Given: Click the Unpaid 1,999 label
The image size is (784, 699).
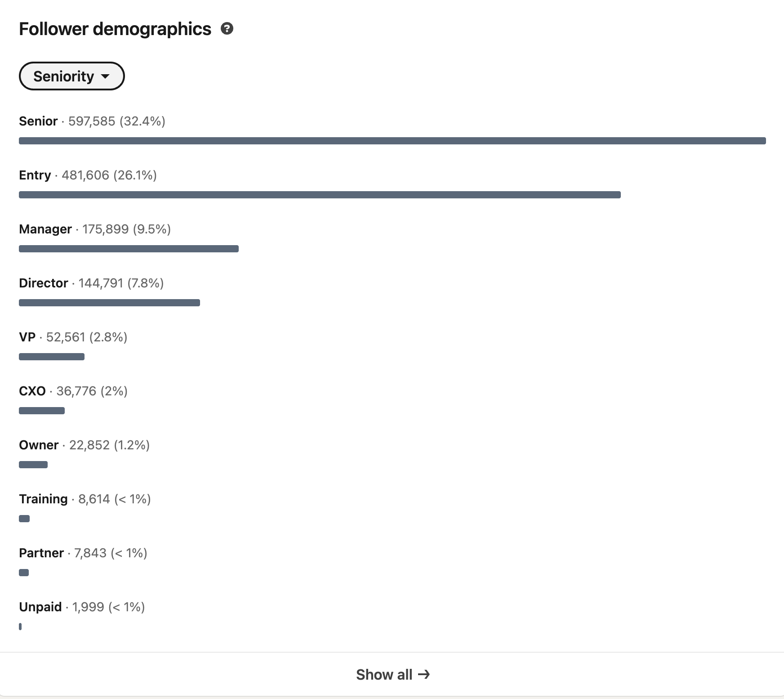Looking at the screenshot, I should [x=82, y=607].
